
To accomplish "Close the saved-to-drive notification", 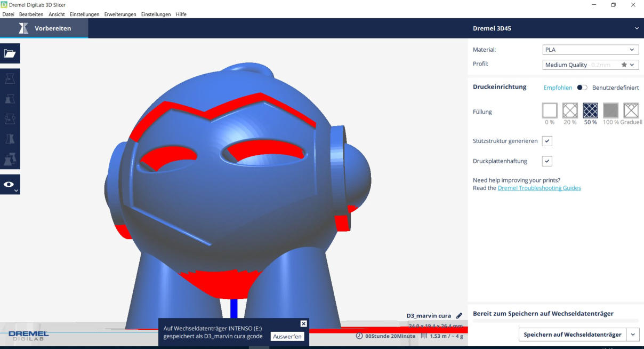I will click(303, 323).
